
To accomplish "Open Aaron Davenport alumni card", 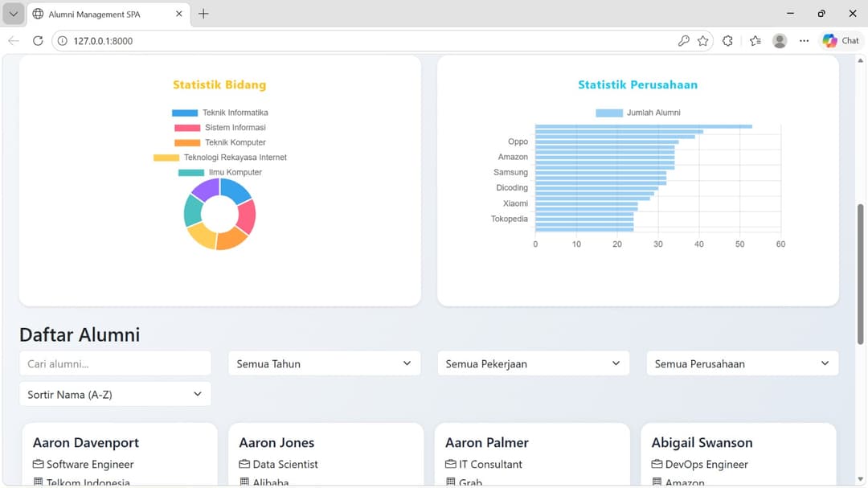I will click(120, 455).
